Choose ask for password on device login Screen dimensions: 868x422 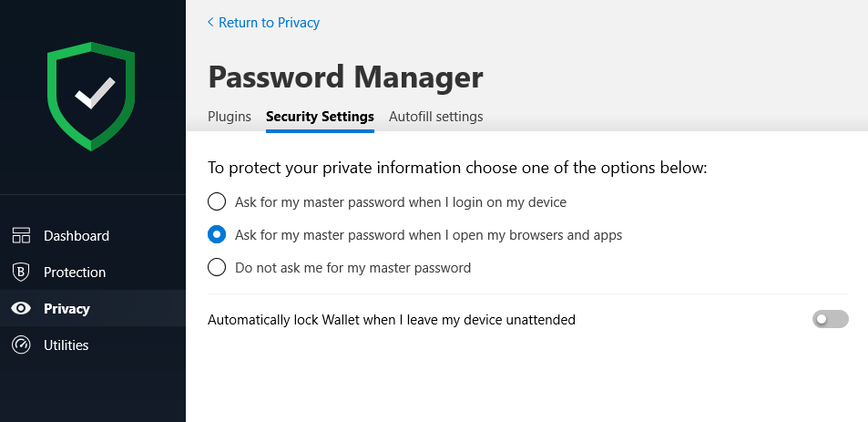[217, 201]
